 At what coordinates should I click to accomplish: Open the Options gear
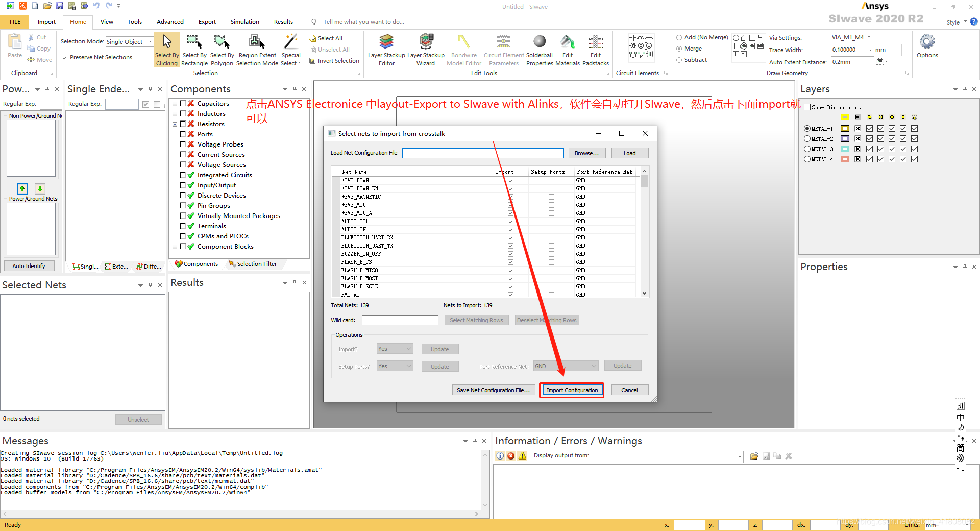pyautogui.click(x=927, y=46)
